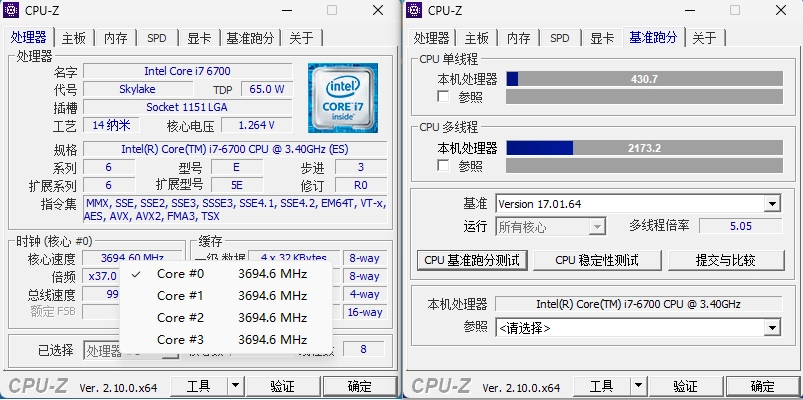Image resolution: width=803 pixels, height=400 pixels.
Task: Click 工具 button in right window
Action: (x=602, y=386)
